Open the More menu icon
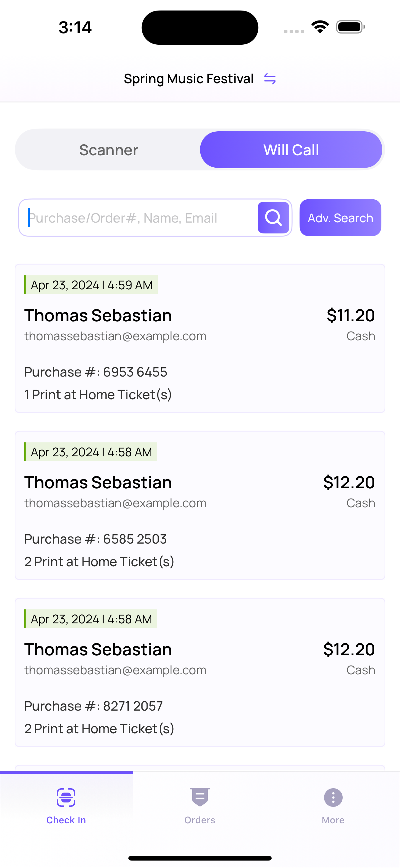The width and height of the screenshot is (400, 868). (x=333, y=797)
